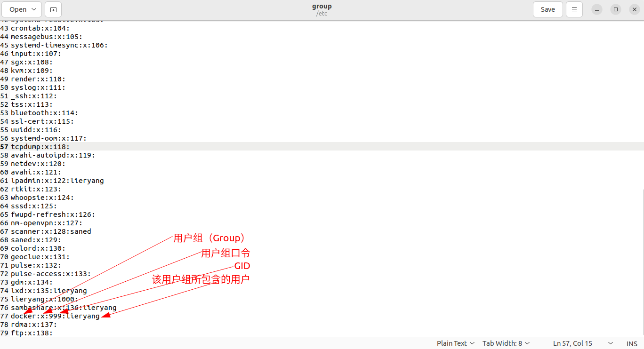Click the pulse-access:x:133: line

tap(51, 274)
